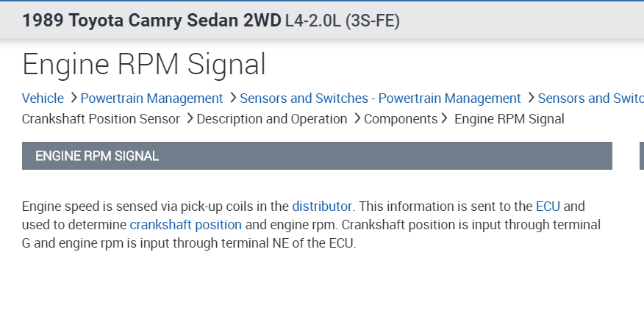Open the distributor link in the paragraph
This screenshot has width=644, height=327.
click(323, 206)
